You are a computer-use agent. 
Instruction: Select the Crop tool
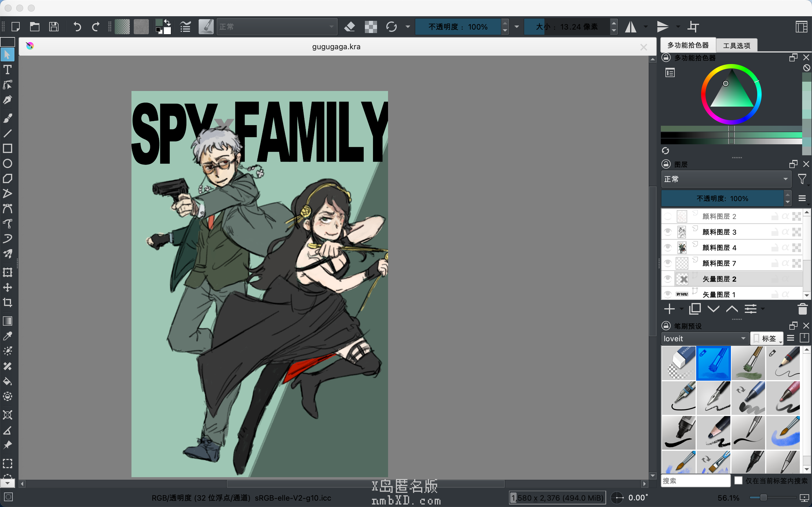point(7,302)
